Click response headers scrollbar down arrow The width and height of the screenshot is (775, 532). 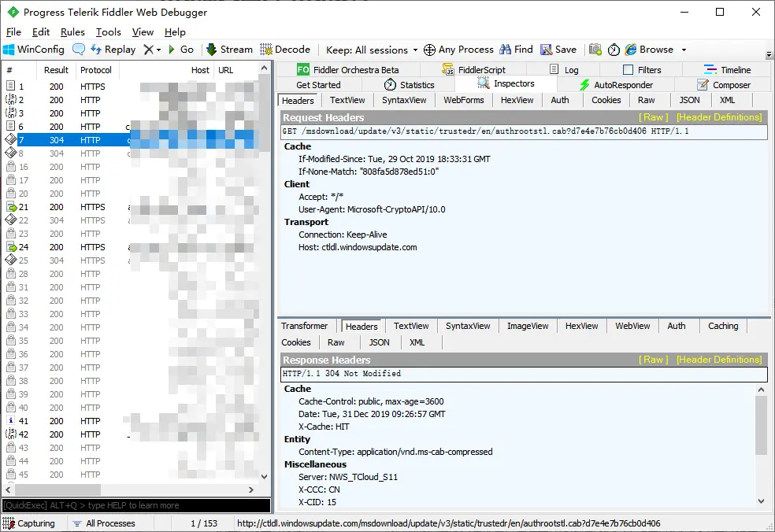tap(761, 501)
